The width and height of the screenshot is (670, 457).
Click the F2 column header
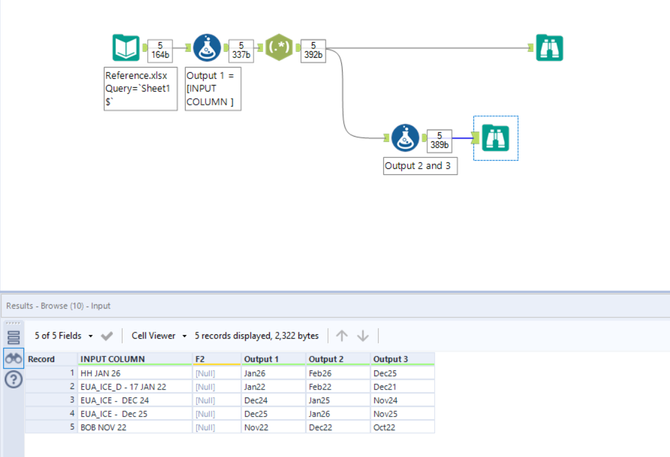[217, 359]
